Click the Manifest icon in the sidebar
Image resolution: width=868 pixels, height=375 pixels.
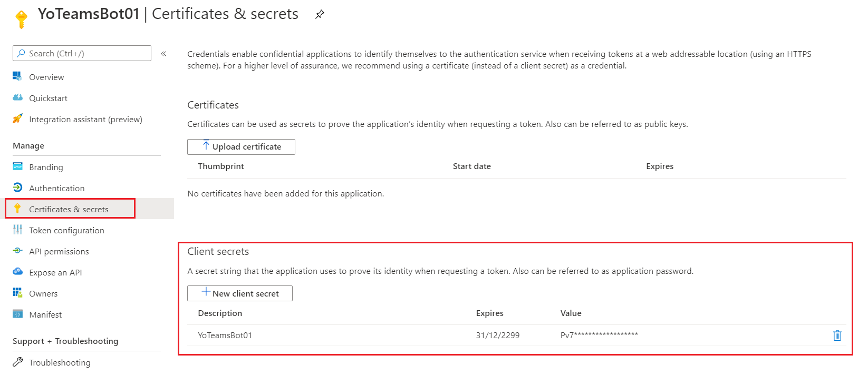[17, 314]
